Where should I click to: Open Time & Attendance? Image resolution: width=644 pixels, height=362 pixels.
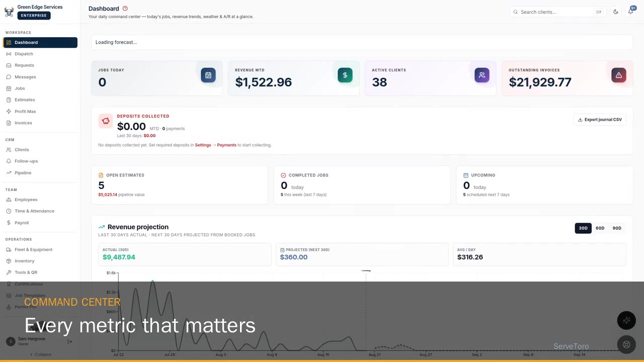40,211
